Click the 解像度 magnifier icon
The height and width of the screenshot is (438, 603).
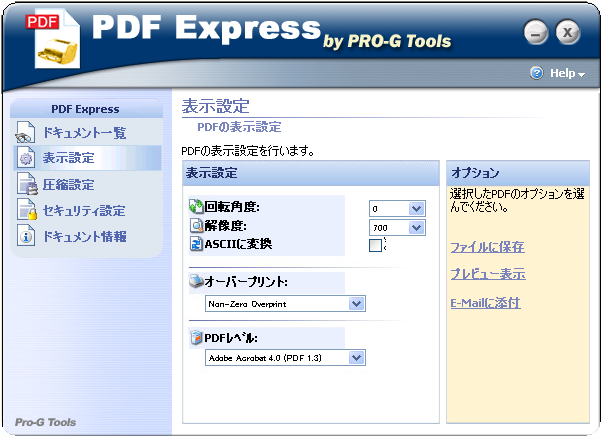(197, 226)
